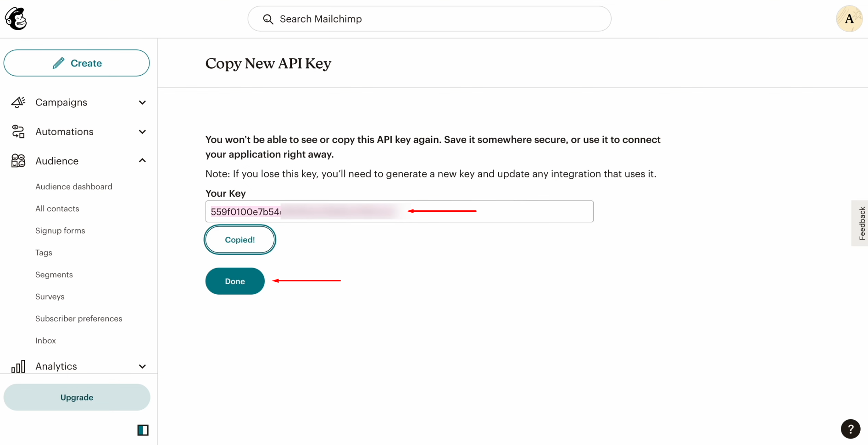Expand the Automations section chevron
868x445 pixels.
pyautogui.click(x=142, y=132)
